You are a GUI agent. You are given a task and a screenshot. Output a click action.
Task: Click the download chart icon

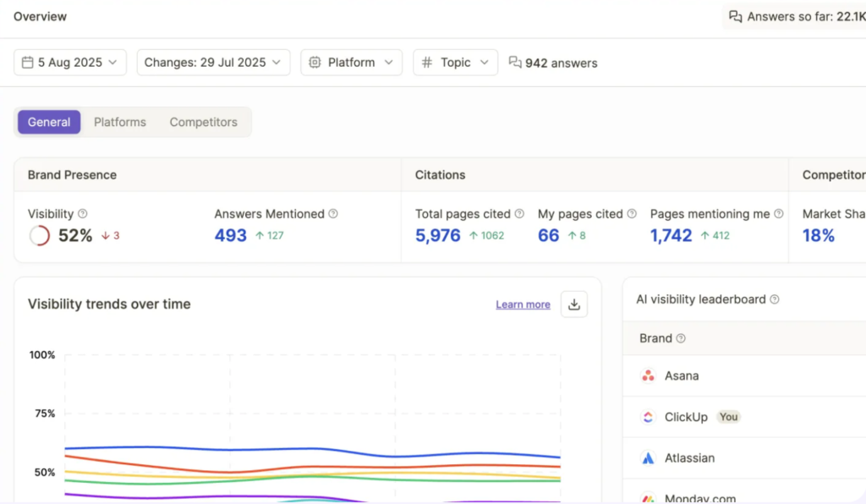coord(574,304)
